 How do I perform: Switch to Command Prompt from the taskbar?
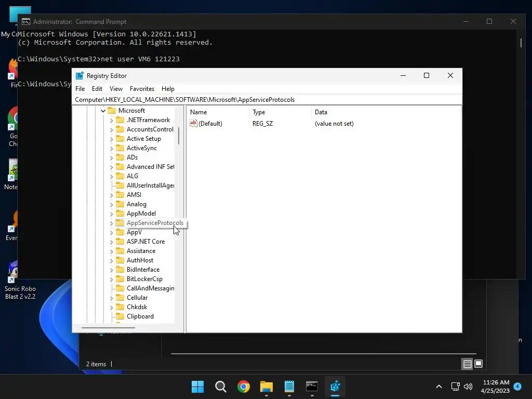[312, 387]
